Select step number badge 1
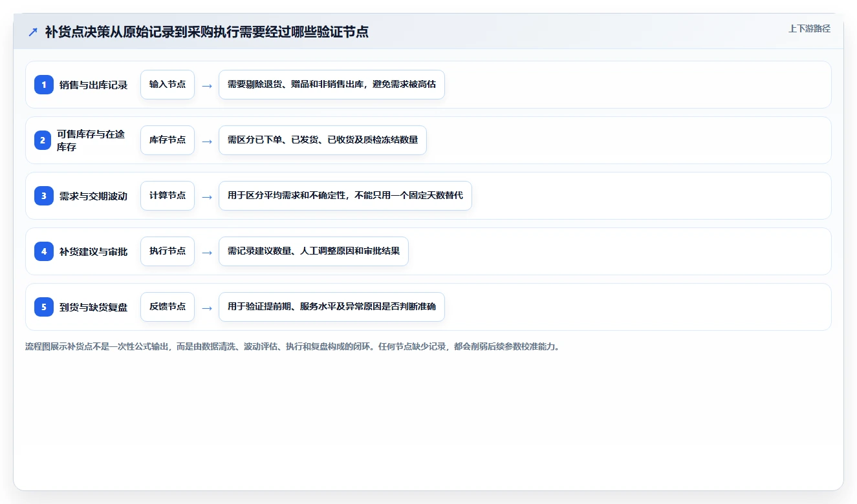Viewport: 857px width, 504px height. pyautogui.click(x=44, y=85)
